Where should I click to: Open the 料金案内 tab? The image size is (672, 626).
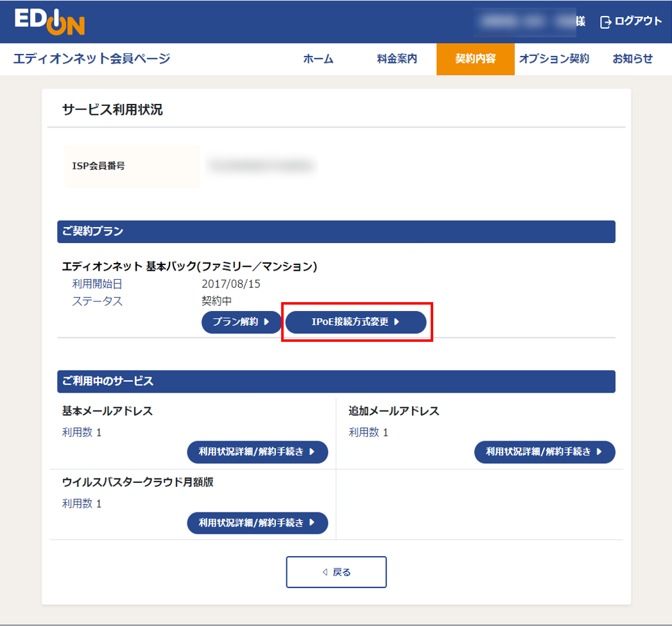(x=397, y=59)
